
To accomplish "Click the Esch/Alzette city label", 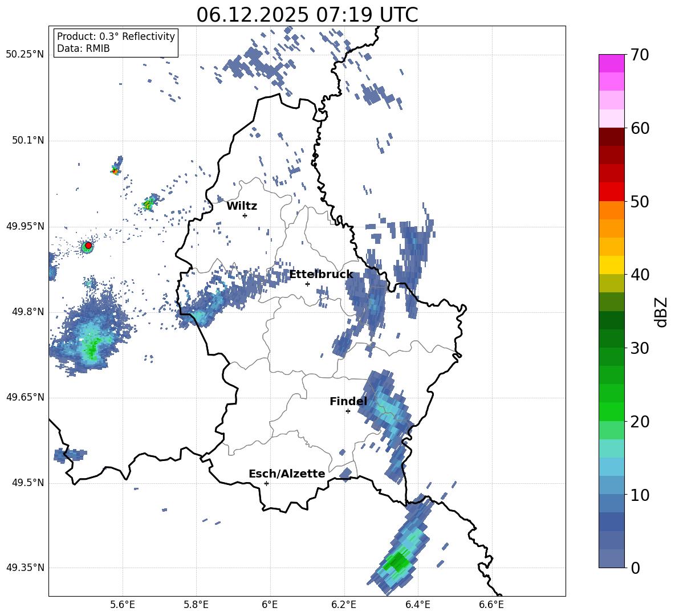I will (287, 474).
